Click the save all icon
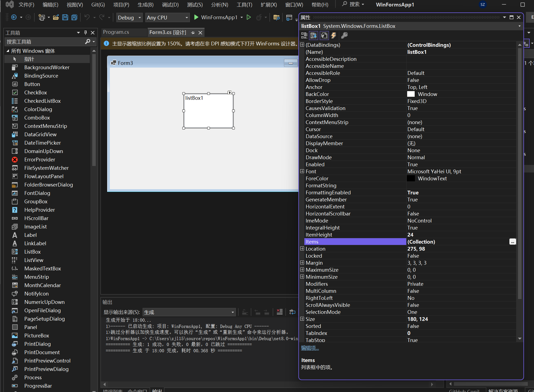The width and height of the screenshot is (534, 392). pos(74,17)
